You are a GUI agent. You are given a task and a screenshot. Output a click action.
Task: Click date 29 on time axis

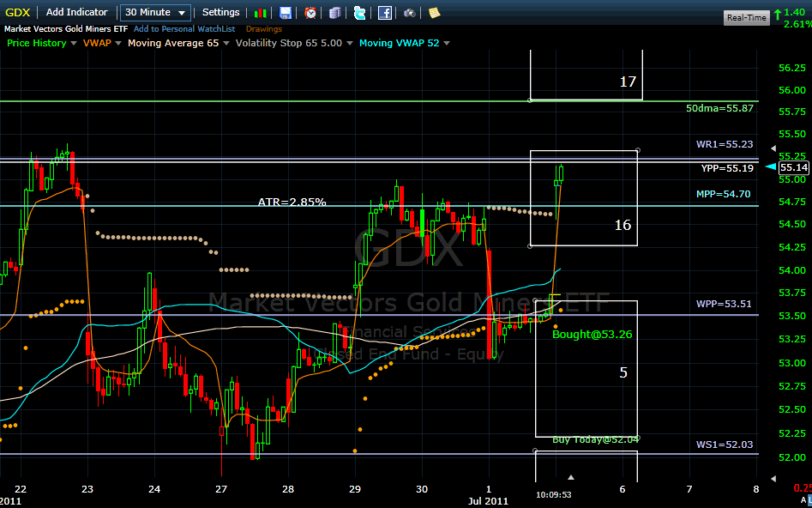(x=355, y=490)
